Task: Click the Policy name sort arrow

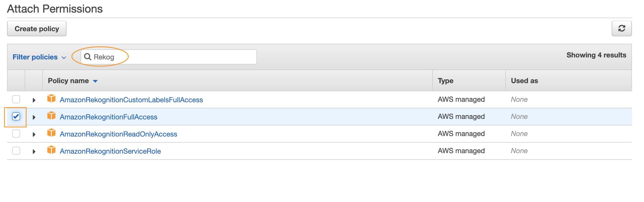Action: pos(95,81)
